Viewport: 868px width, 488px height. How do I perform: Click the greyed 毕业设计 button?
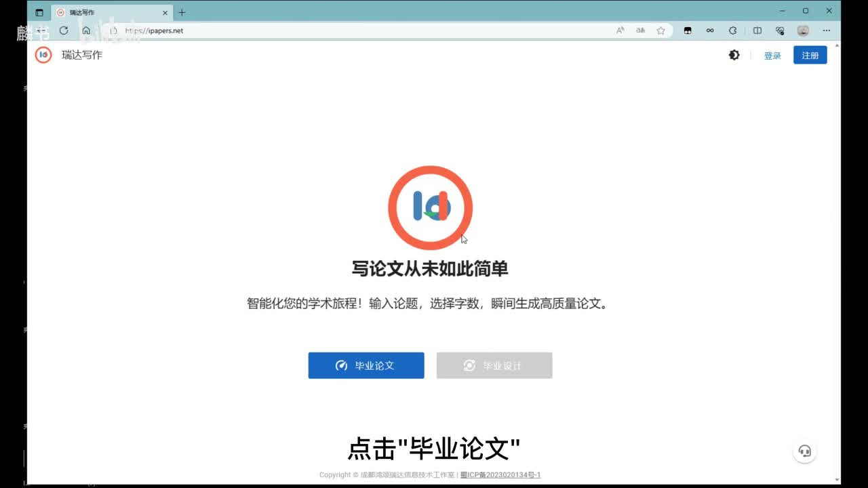pyautogui.click(x=494, y=365)
